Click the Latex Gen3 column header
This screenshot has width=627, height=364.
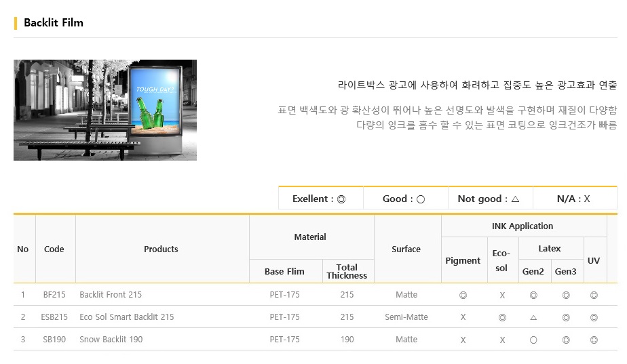coord(565,272)
